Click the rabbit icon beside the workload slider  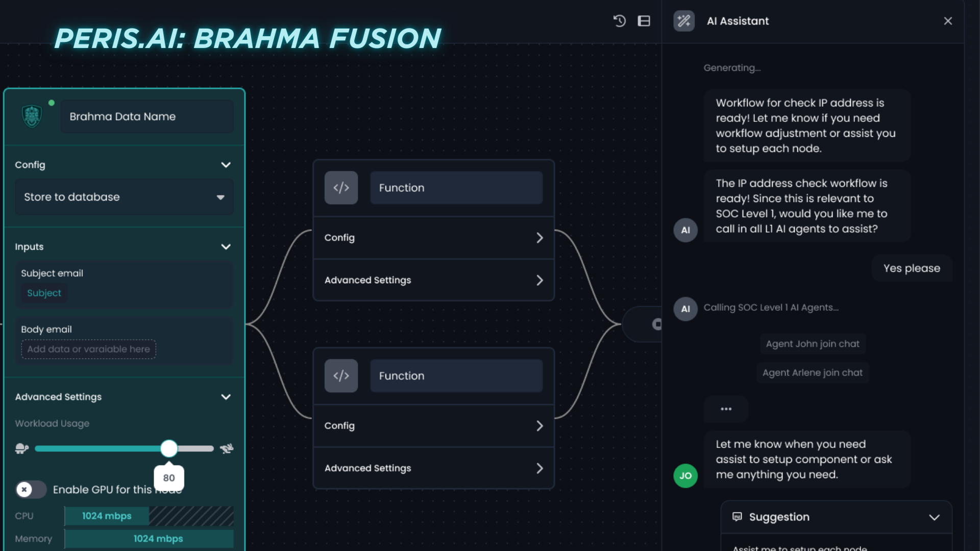coord(227,448)
